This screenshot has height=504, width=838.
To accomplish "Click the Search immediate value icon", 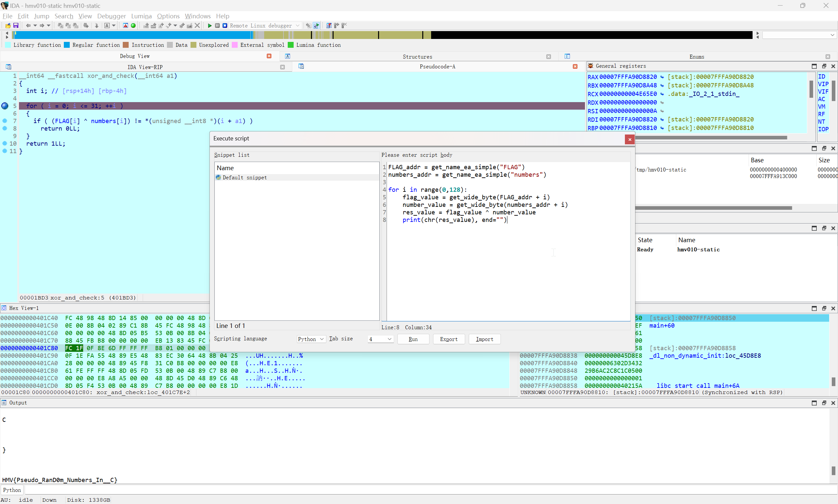I will (x=60, y=26).
